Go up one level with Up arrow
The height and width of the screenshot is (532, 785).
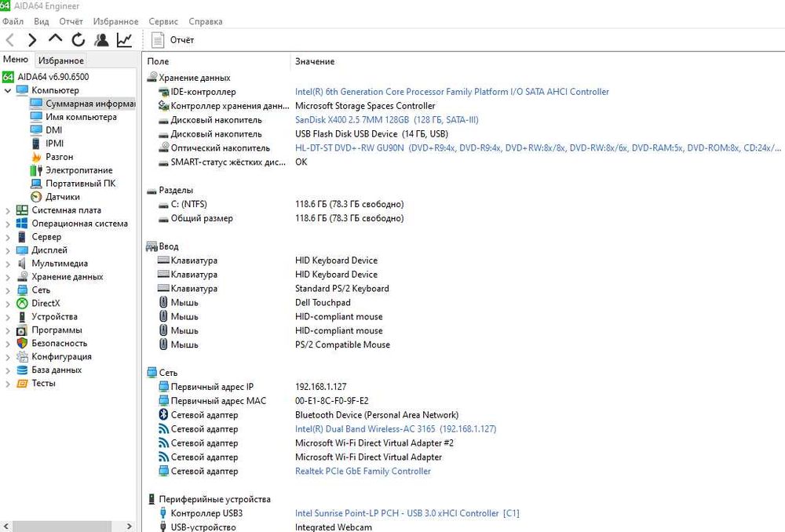pos(55,39)
